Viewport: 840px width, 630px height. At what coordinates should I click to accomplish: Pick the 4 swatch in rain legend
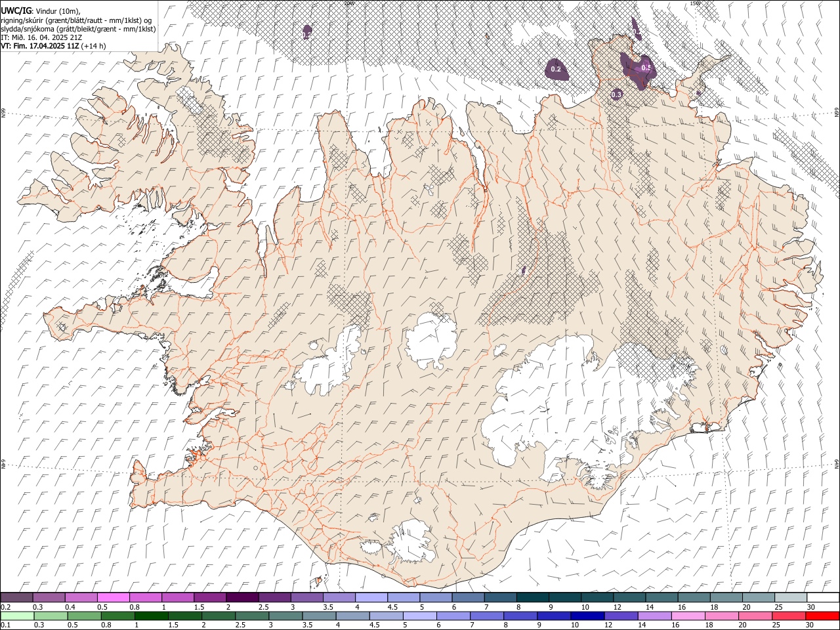(352, 616)
